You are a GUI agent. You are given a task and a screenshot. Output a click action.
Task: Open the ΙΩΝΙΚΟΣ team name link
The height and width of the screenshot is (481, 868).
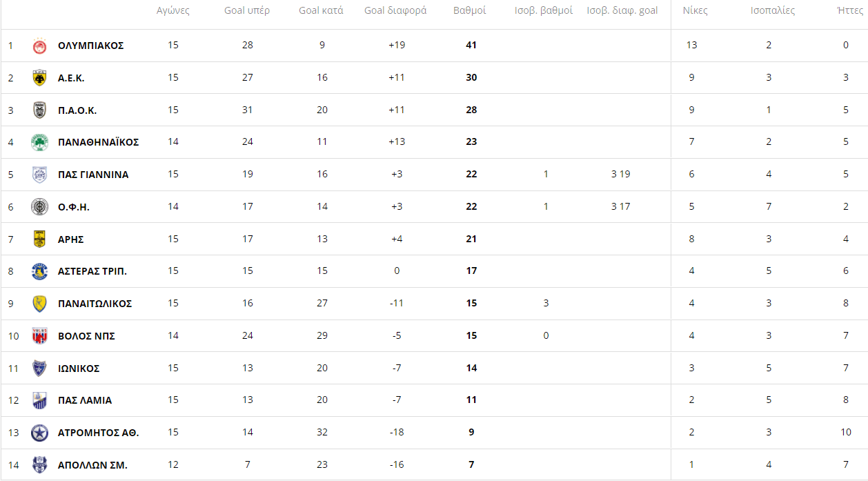point(79,369)
